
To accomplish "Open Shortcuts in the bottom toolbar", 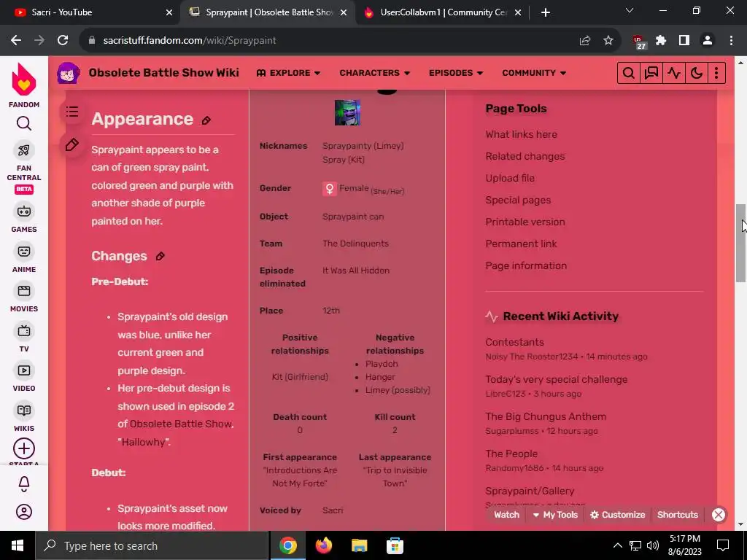I will click(678, 515).
